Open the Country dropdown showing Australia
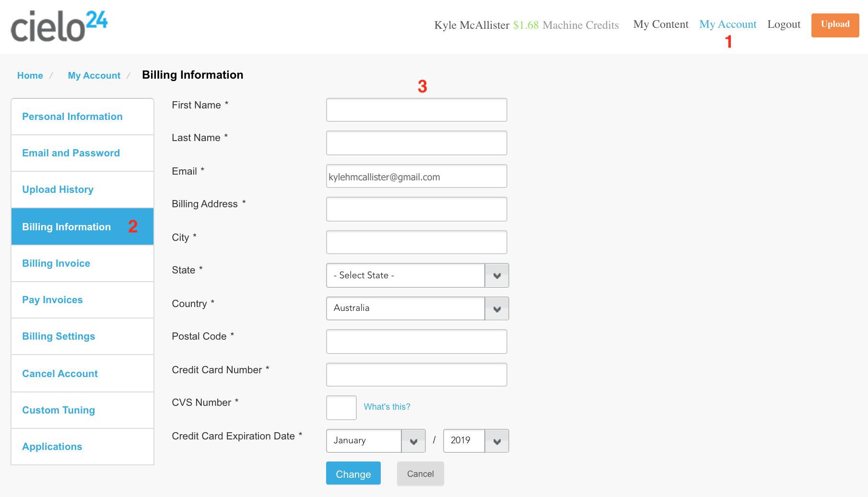 pos(417,308)
